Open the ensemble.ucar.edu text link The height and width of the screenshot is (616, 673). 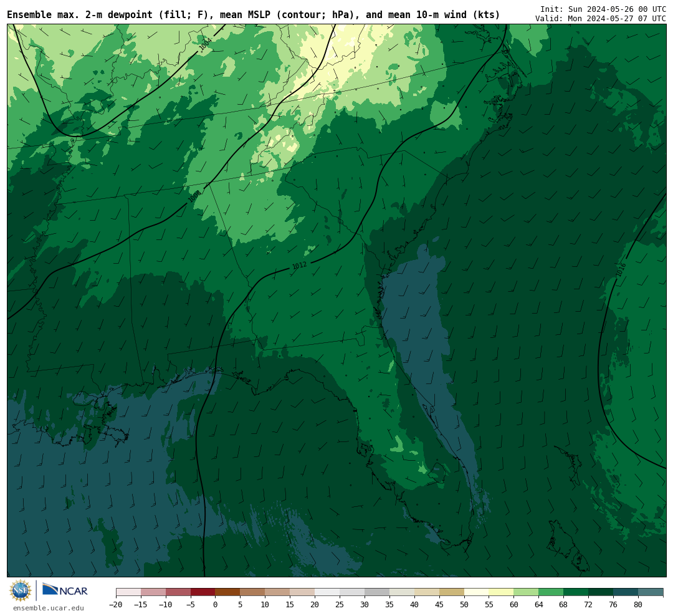click(x=49, y=608)
